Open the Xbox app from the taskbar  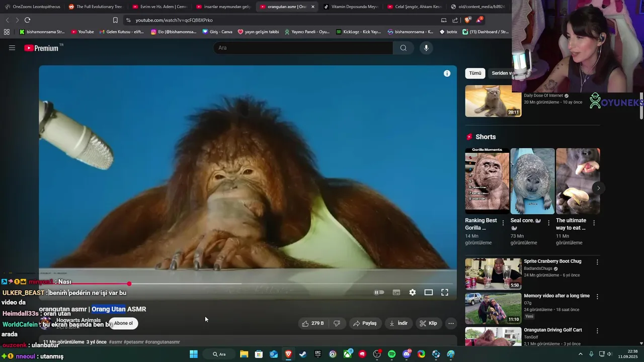point(348,354)
